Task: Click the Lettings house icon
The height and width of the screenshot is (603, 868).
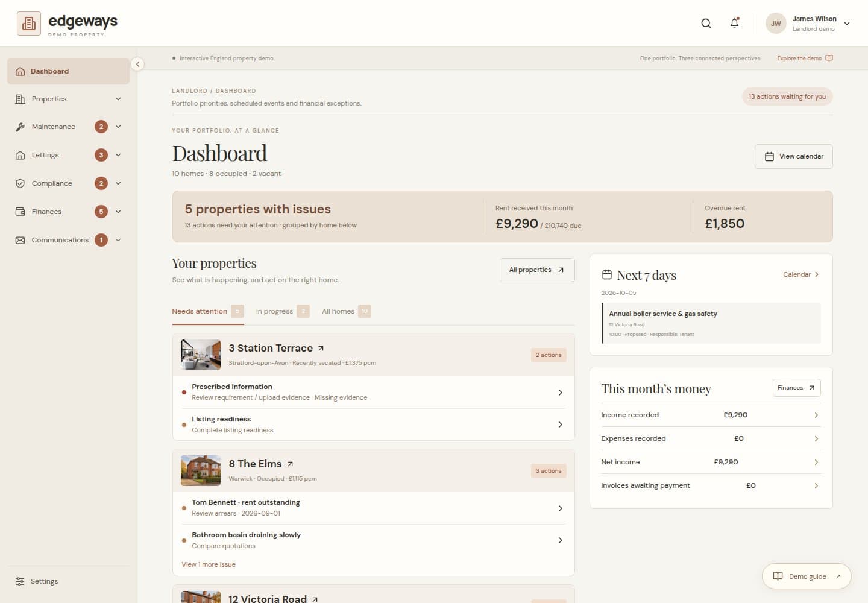Action: tap(20, 155)
